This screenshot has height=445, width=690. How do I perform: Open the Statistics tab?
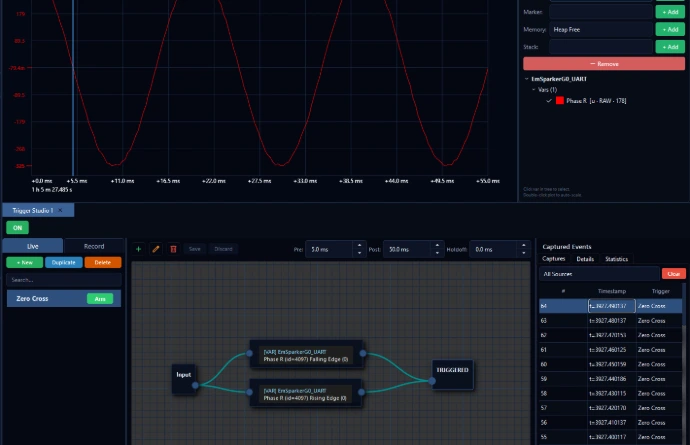tap(616, 259)
